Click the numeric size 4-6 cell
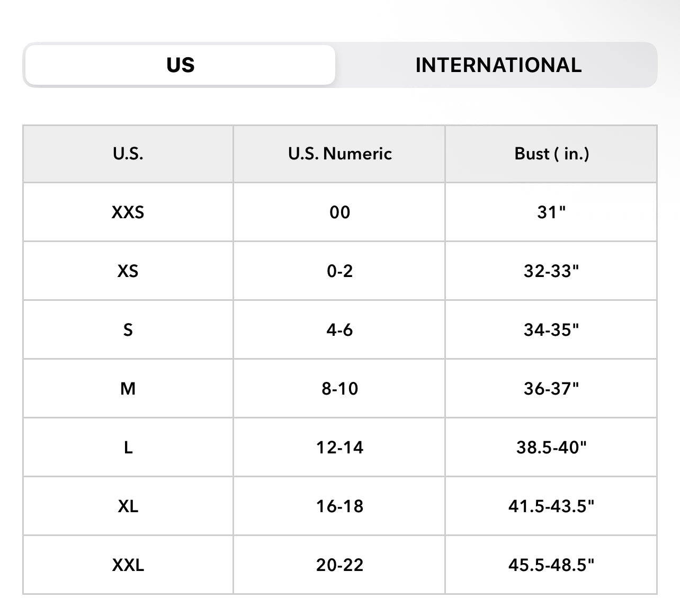The width and height of the screenshot is (680, 616). tap(339, 330)
